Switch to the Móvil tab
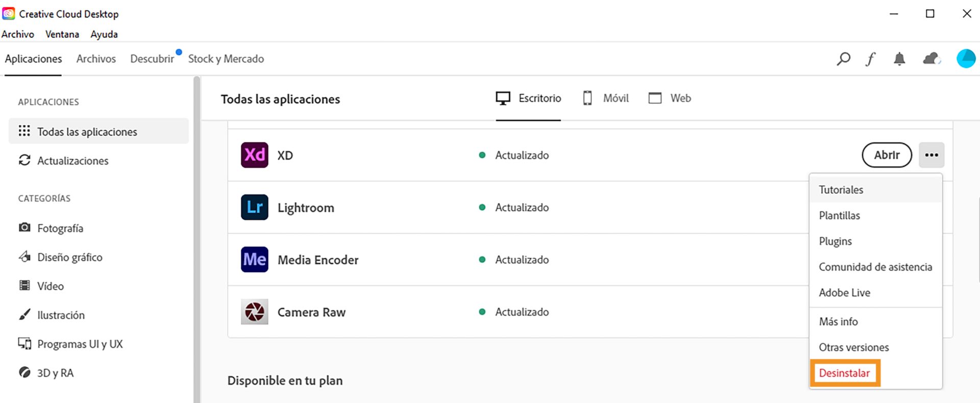Image resolution: width=980 pixels, height=403 pixels. click(606, 98)
